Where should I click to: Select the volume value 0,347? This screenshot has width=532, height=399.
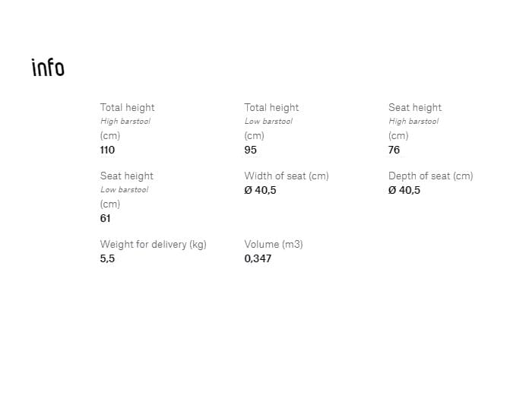[258, 258]
